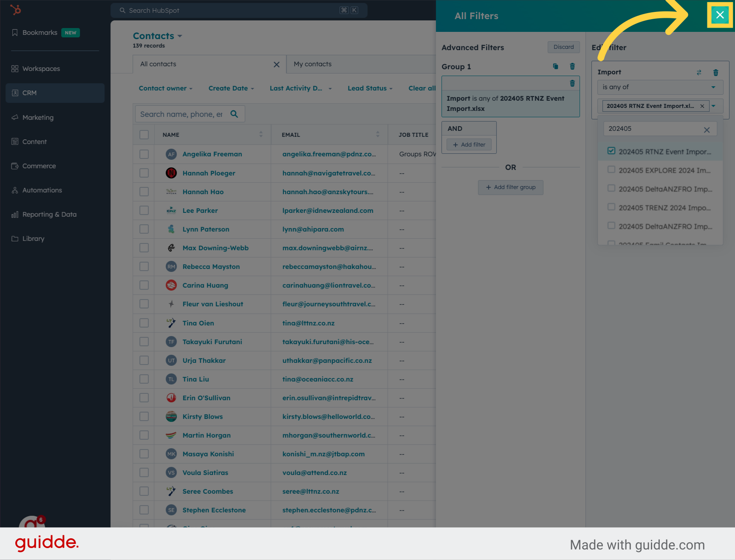The image size is (735, 560).
Task: Check 202405 TRENZ 2024 import option
Action: pos(611,207)
